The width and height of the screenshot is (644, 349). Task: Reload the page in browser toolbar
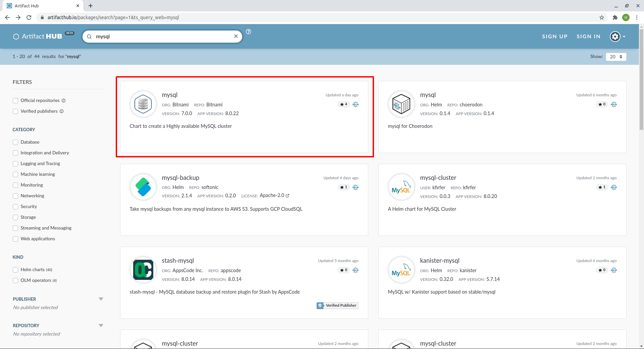pos(29,17)
